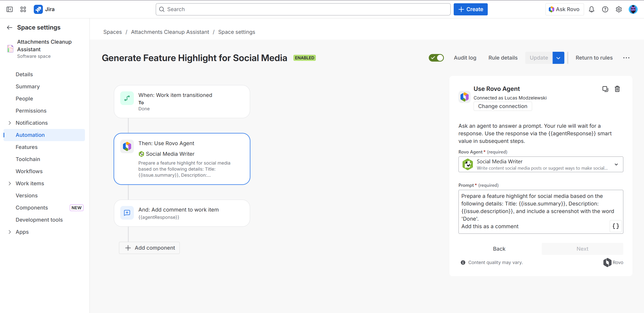Click your profile avatar
The width and height of the screenshot is (644, 313).
[633, 9]
